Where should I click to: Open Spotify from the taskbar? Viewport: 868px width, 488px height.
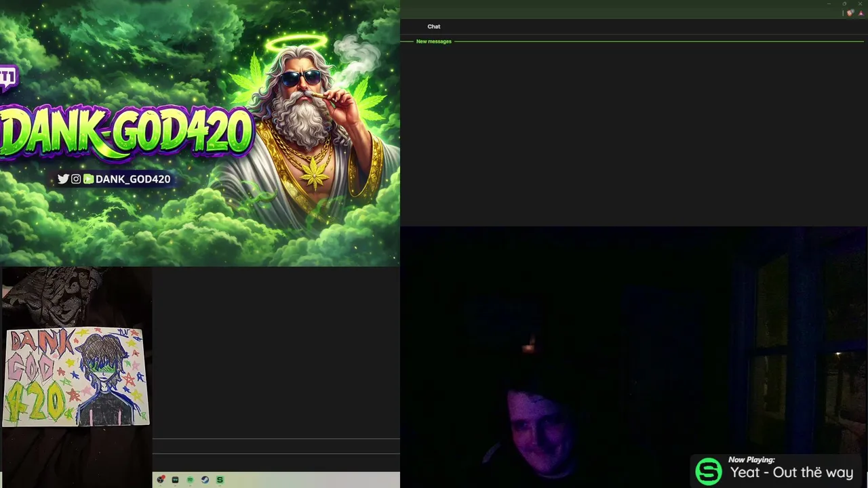(x=190, y=480)
